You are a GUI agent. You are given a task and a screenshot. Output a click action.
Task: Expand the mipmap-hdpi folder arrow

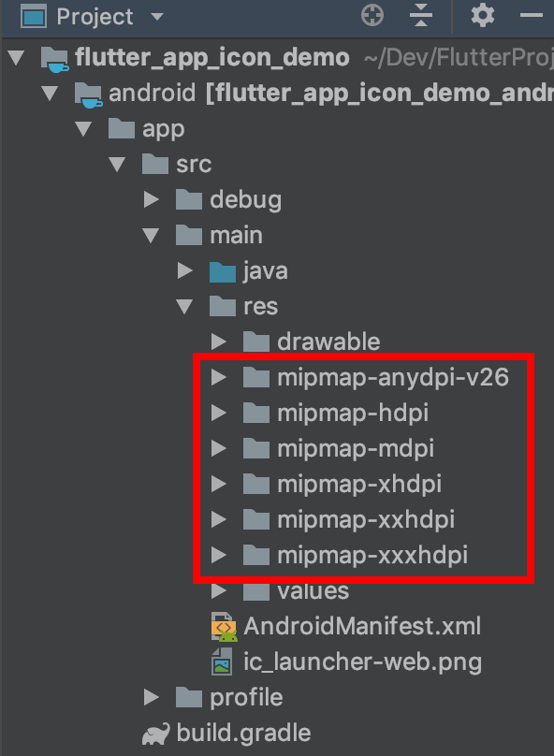click(x=219, y=413)
